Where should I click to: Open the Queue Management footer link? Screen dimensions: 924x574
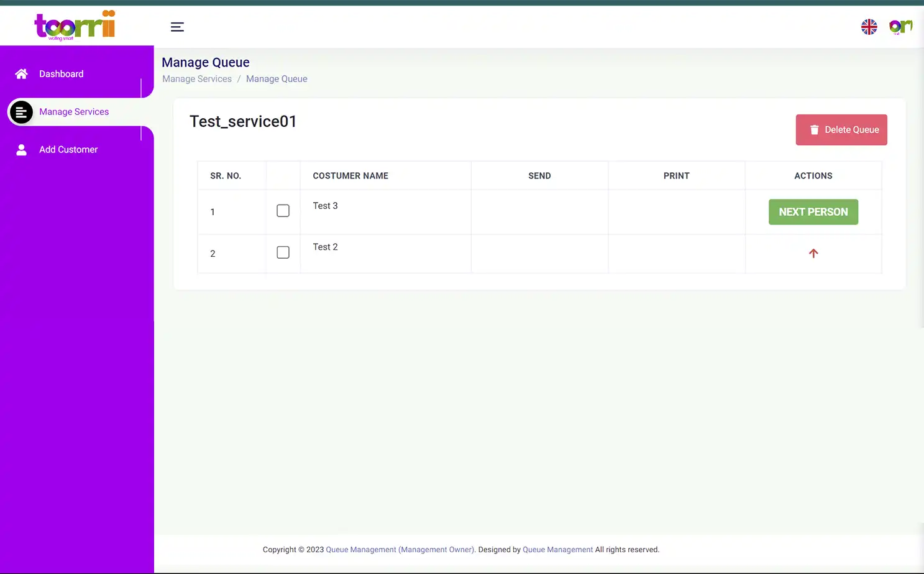(557, 549)
